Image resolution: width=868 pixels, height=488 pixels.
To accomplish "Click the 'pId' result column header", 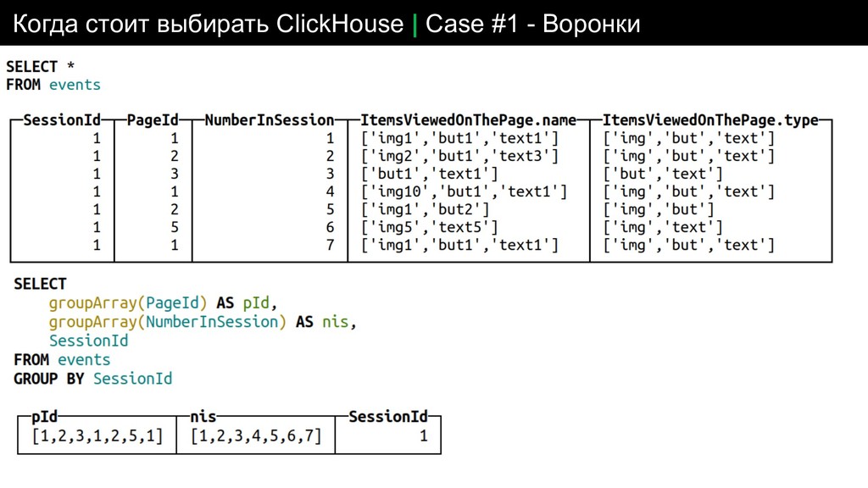I will pyautogui.click(x=44, y=417).
